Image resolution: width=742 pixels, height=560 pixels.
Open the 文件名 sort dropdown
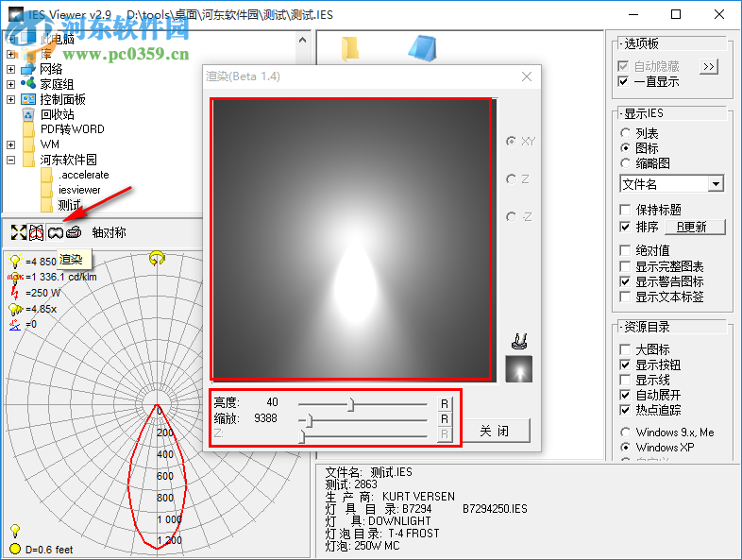pyautogui.click(x=716, y=183)
